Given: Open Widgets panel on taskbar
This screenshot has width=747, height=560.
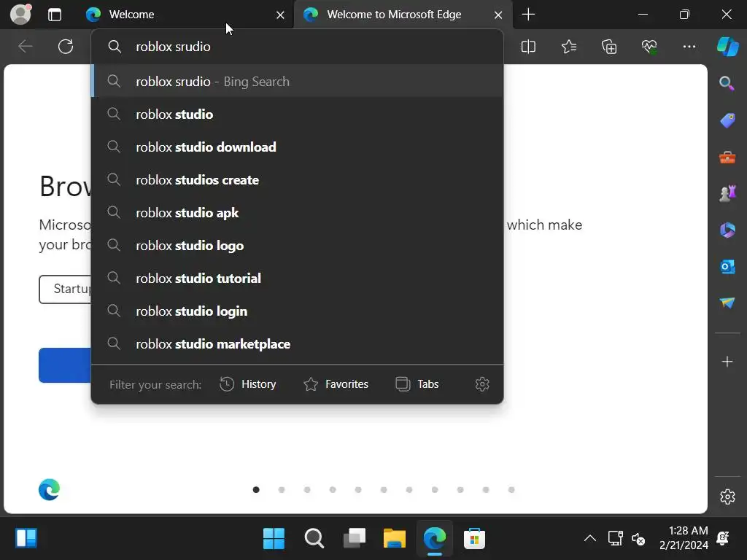Looking at the screenshot, I should (x=26, y=539).
